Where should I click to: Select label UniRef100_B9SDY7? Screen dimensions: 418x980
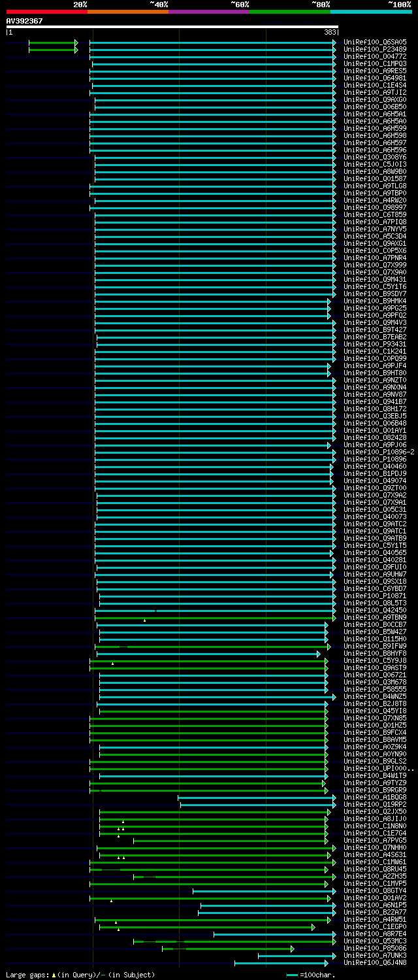[375, 294]
